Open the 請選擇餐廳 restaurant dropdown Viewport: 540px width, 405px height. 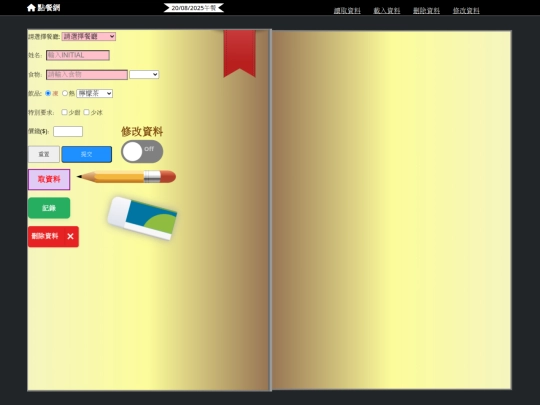(89, 36)
